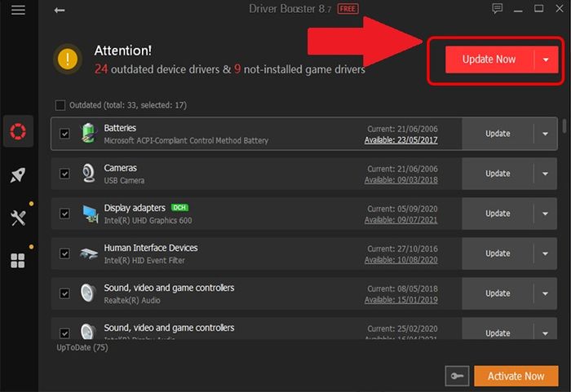
Task: Uncheck the Cameras driver checkbox
Action: coord(64,174)
